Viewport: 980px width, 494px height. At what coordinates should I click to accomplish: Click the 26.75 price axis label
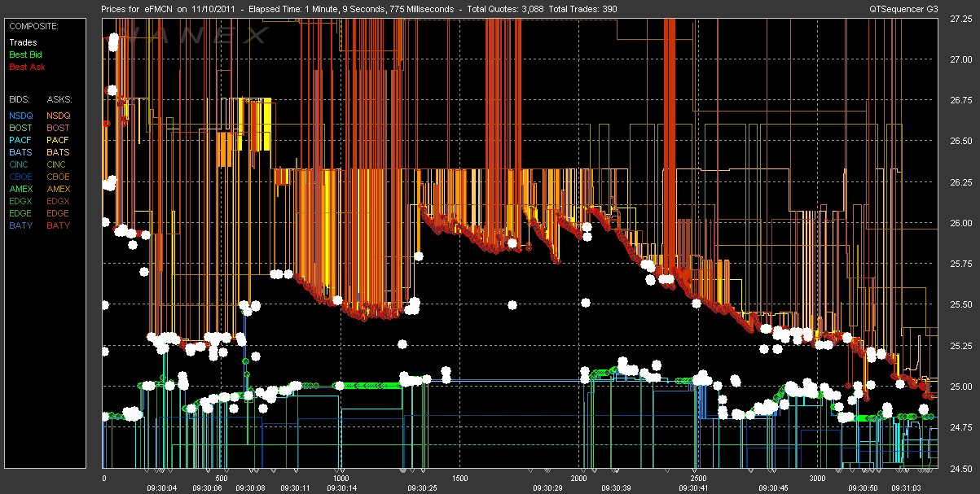click(960, 100)
